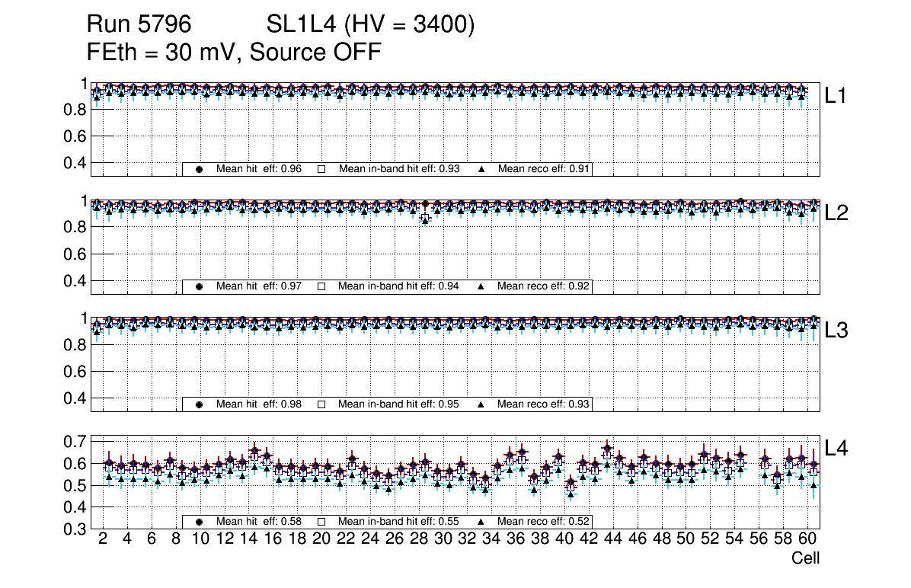911x588 pixels.
Task: Click the triangle marker in L3 legend
Action: pyautogui.click(x=481, y=404)
